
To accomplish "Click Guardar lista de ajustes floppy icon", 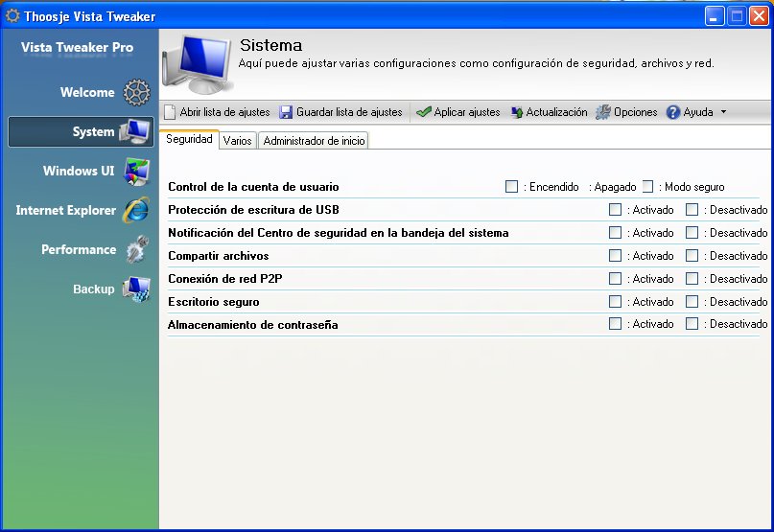I will 286,112.
